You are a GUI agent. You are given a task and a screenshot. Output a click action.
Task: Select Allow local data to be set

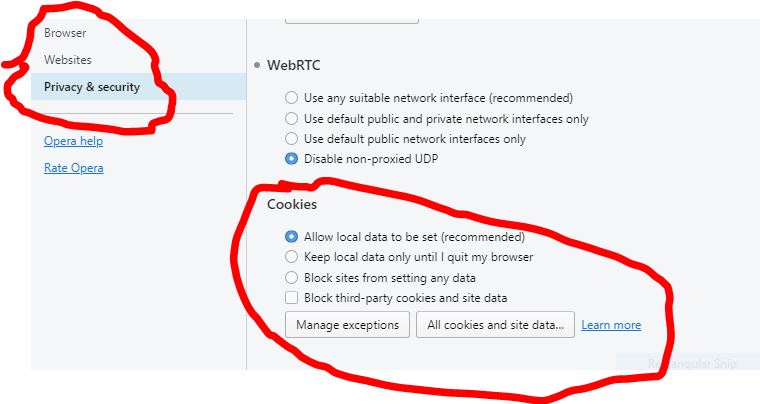(291, 237)
